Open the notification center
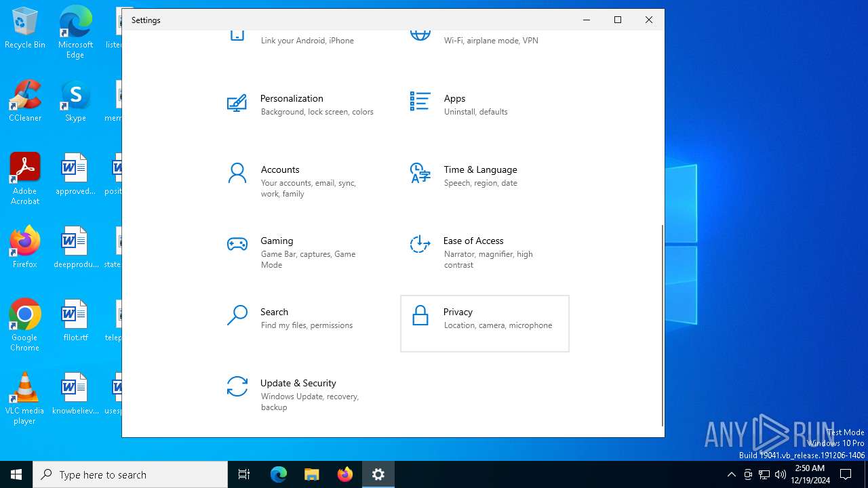Viewport: 868px width, 488px height. pos(846,474)
